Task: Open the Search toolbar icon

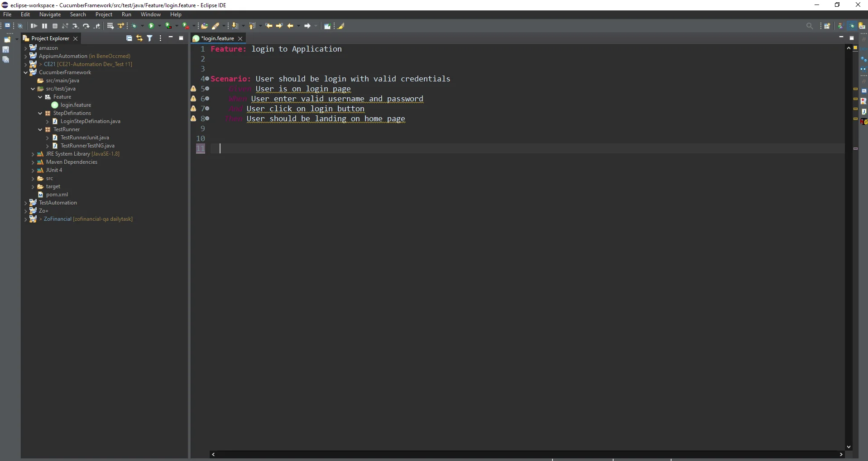Action: (x=810, y=26)
